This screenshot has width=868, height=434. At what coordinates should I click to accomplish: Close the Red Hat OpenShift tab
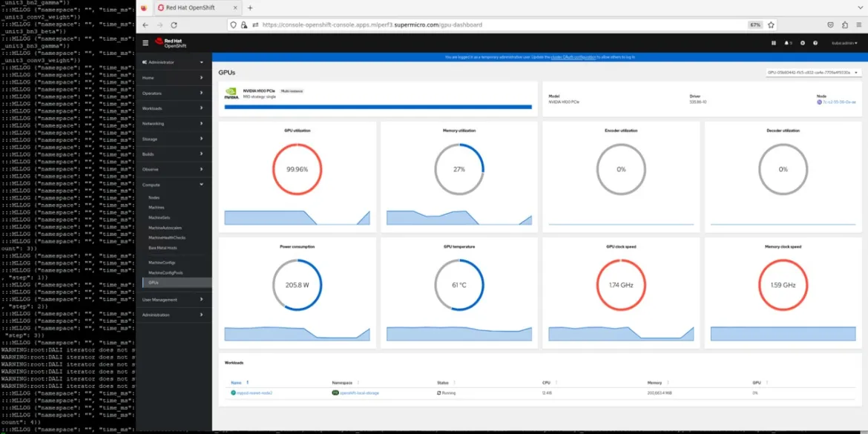(237, 7)
